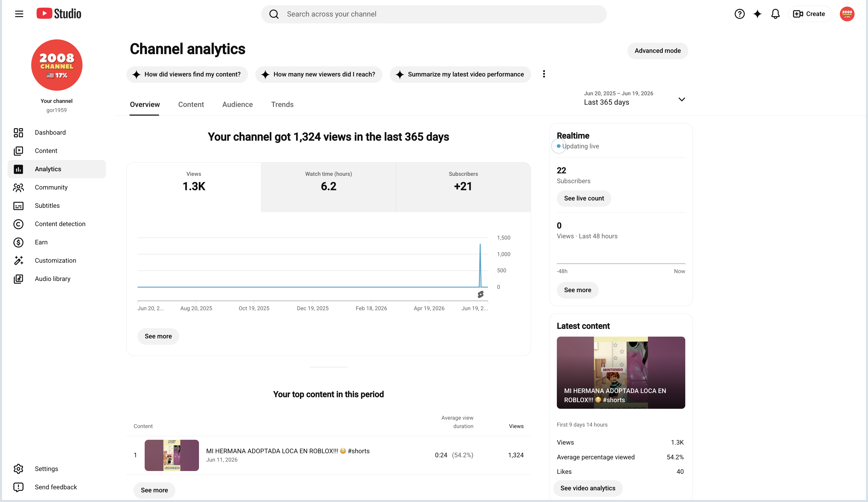The width and height of the screenshot is (868, 502).
Task: Click See live count button
Action: (x=584, y=198)
